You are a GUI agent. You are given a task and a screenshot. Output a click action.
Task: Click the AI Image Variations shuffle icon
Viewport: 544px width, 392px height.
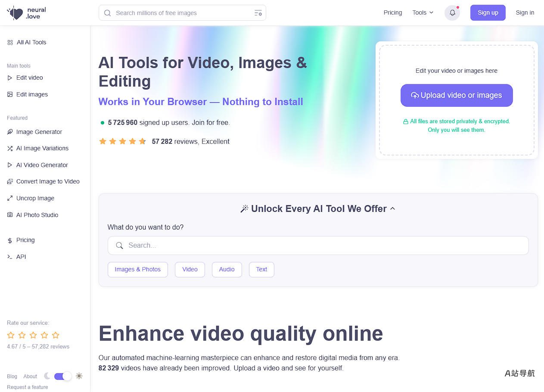(10, 148)
